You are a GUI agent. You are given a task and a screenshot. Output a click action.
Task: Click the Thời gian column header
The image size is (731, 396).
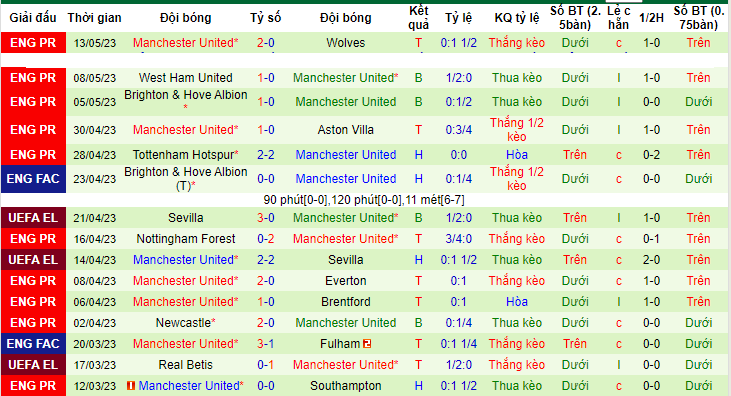[x=95, y=18]
